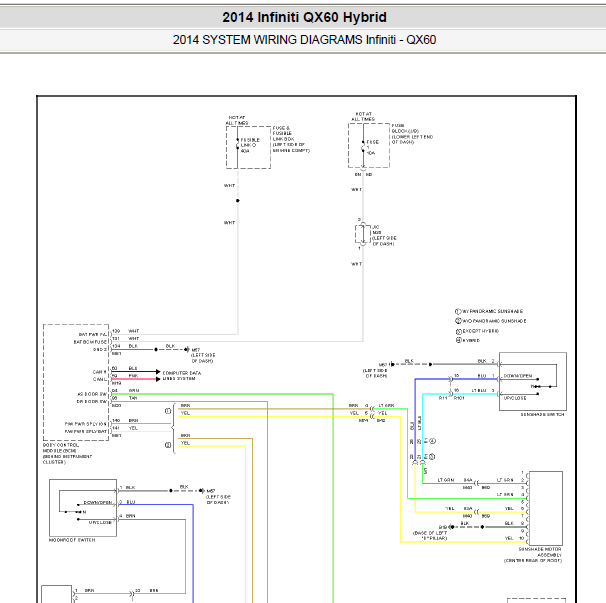Click the "P/W PWR SPLY IGN" pin label
606x603 pixels.
tap(85, 424)
